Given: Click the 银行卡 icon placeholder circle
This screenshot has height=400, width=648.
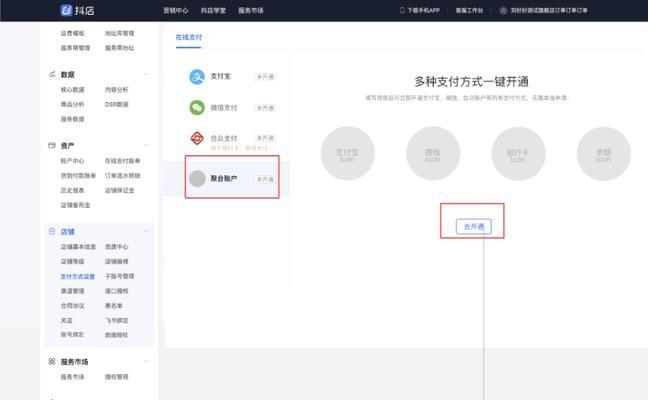Looking at the screenshot, I should [518, 153].
